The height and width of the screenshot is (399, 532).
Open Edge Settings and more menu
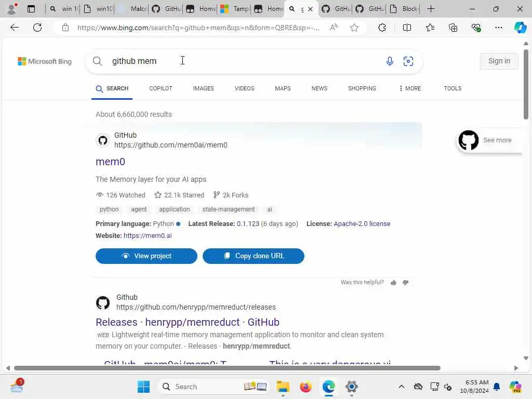[498, 28]
